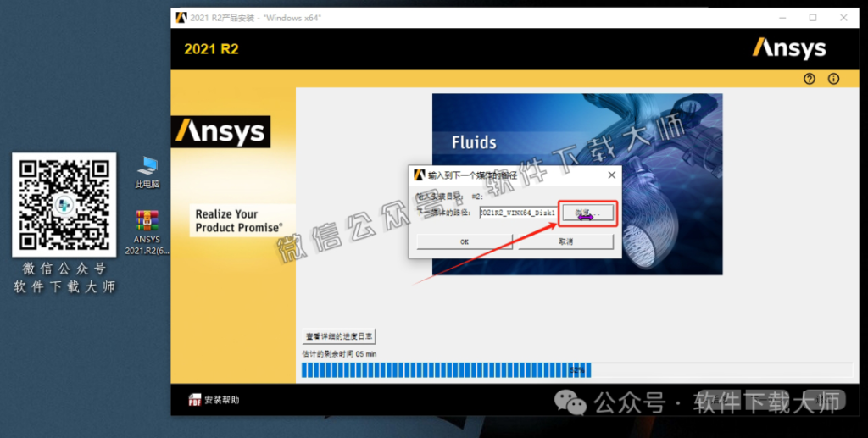Click the QR code image on desktop
The width and height of the screenshot is (868, 438).
tap(64, 205)
